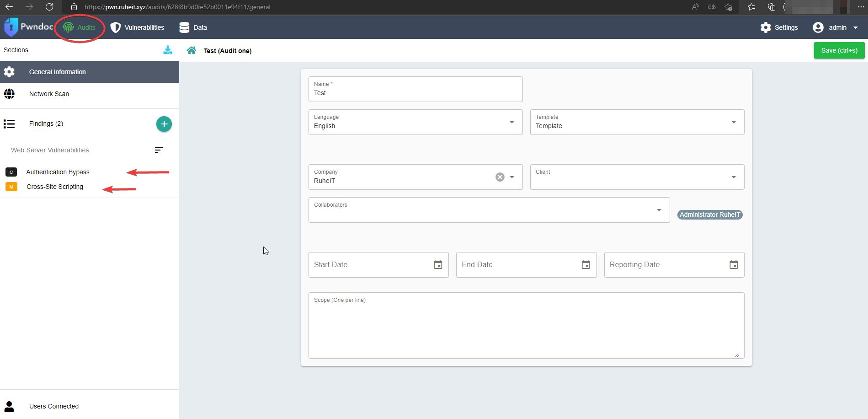
Task: Expand the Language dropdown
Action: 512,122
